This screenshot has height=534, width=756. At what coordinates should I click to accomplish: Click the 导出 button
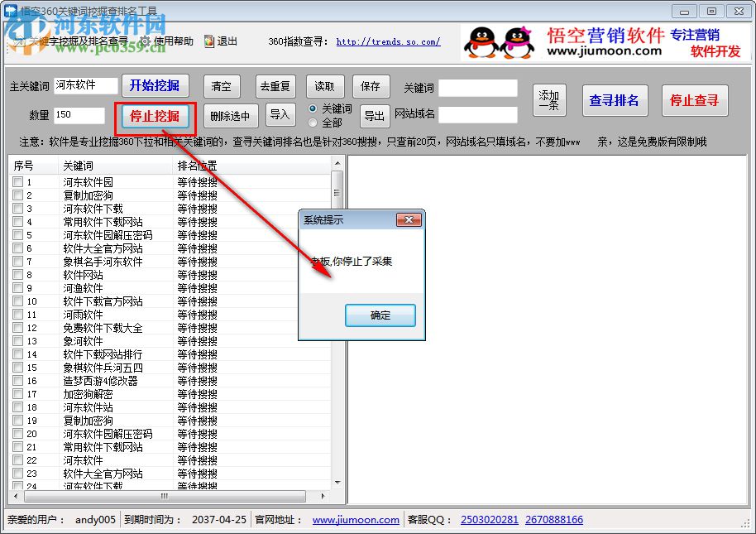375,116
